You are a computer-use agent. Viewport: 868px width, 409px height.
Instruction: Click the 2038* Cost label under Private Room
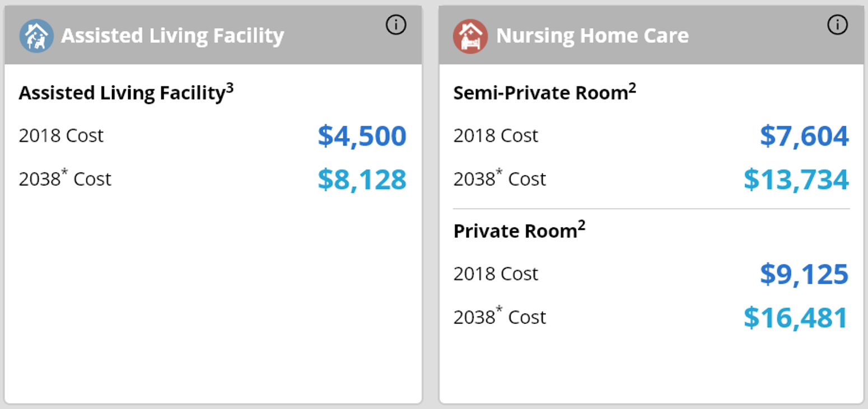500,316
